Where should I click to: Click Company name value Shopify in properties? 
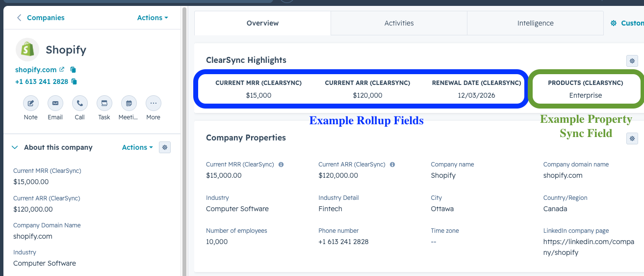click(x=443, y=175)
